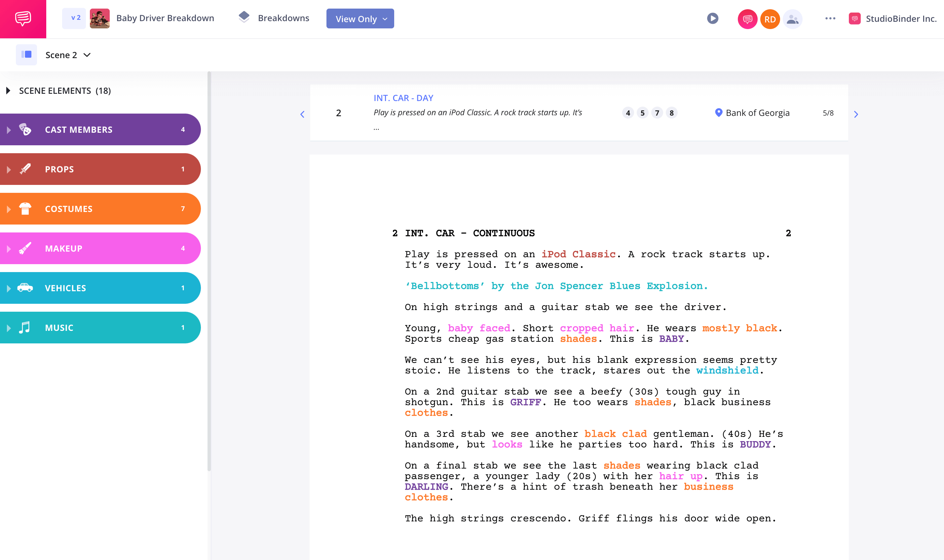Viewport: 944px width, 560px height.
Task: Open the StudioBinder Inc. account label
Action: pyautogui.click(x=901, y=18)
